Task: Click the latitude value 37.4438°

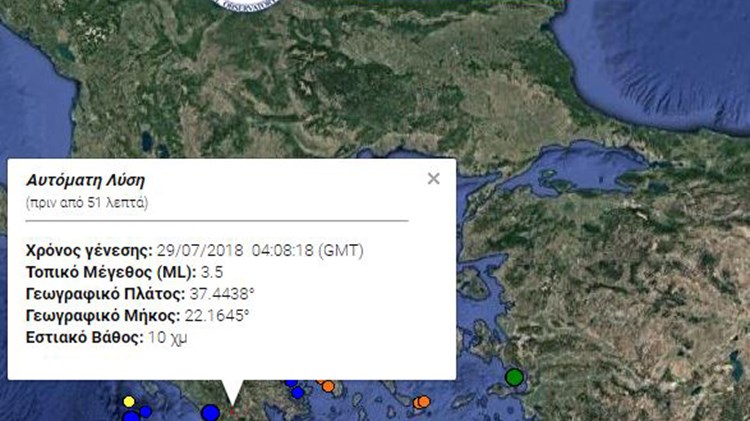Action: pyautogui.click(x=222, y=294)
